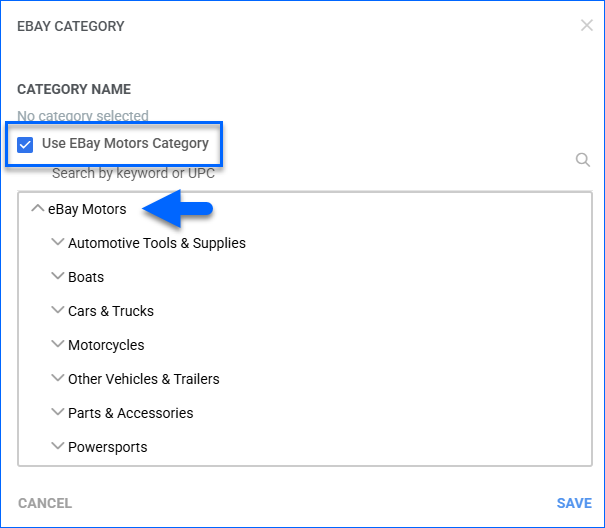Select Parts & Accessories category
Image resolution: width=605 pixels, height=528 pixels.
click(x=131, y=413)
